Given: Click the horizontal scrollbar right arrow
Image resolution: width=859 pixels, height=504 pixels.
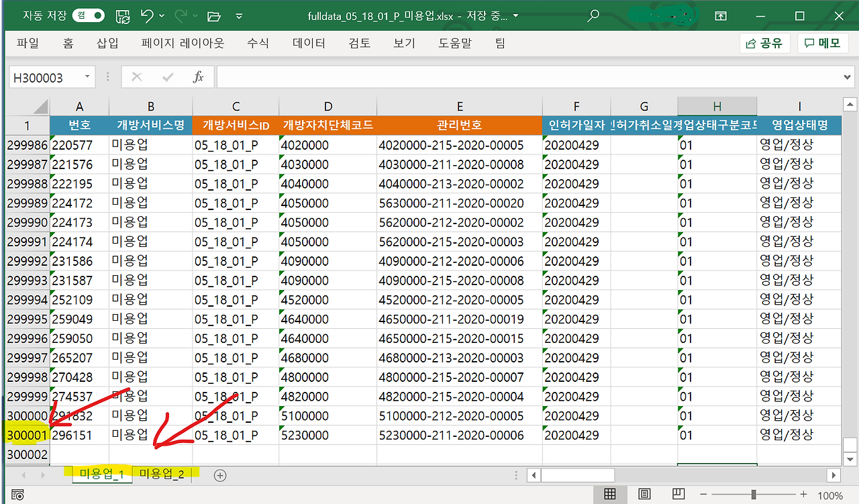Looking at the screenshot, I should pos(834,475).
